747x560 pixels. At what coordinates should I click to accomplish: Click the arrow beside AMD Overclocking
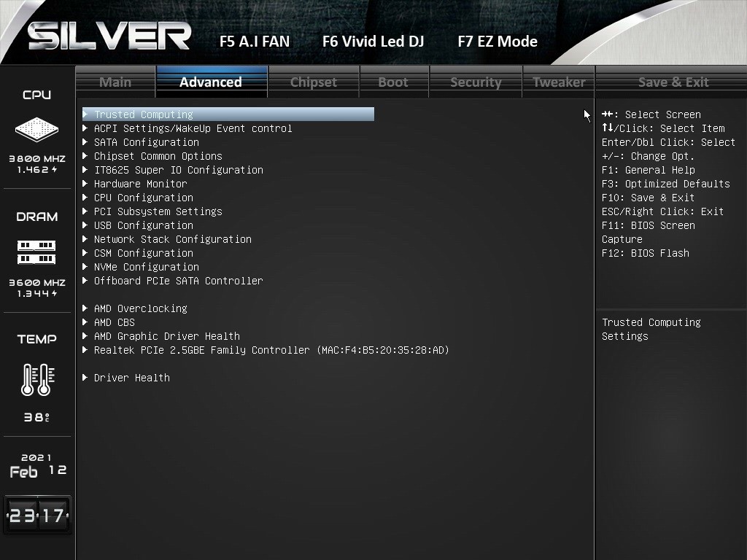[x=85, y=308]
